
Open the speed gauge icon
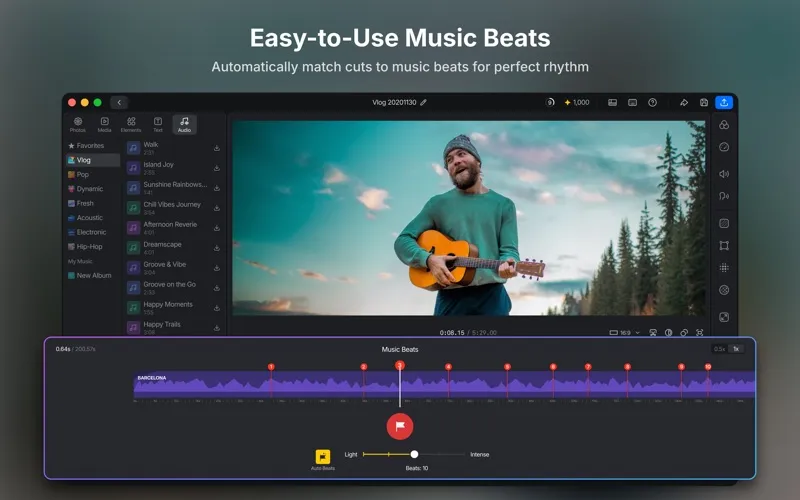724,147
